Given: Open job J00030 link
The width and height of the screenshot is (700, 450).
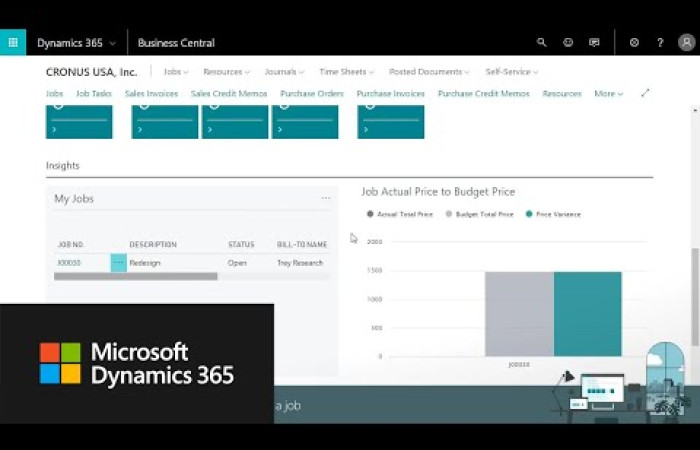Looking at the screenshot, I should (x=70, y=263).
